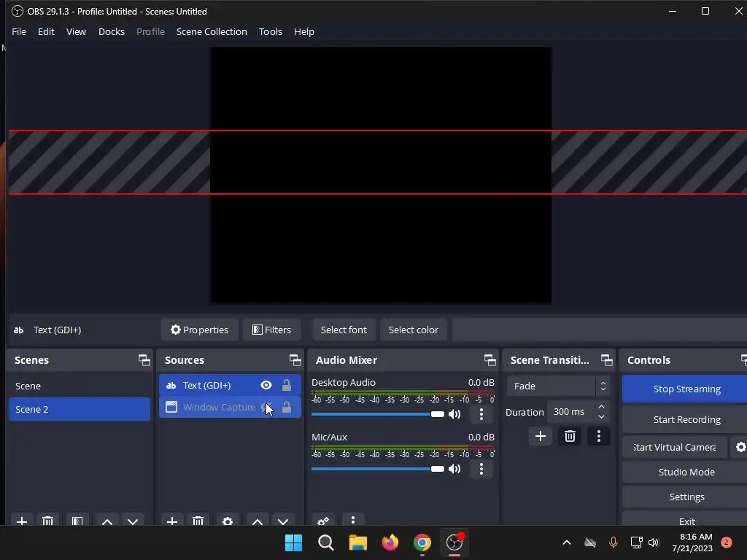Image resolution: width=747 pixels, height=560 pixels.
Task: Increase transition Duration with up arrow
Action: click(x=601, y=407)
